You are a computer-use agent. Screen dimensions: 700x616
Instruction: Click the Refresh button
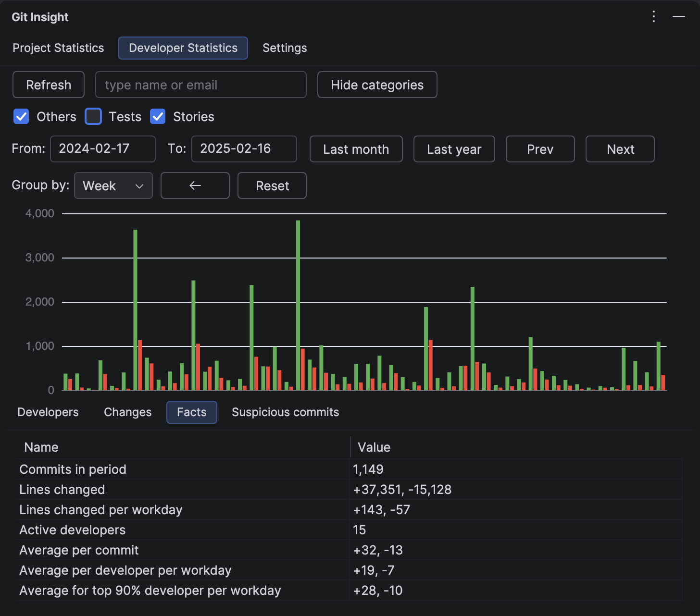point(48,85)
